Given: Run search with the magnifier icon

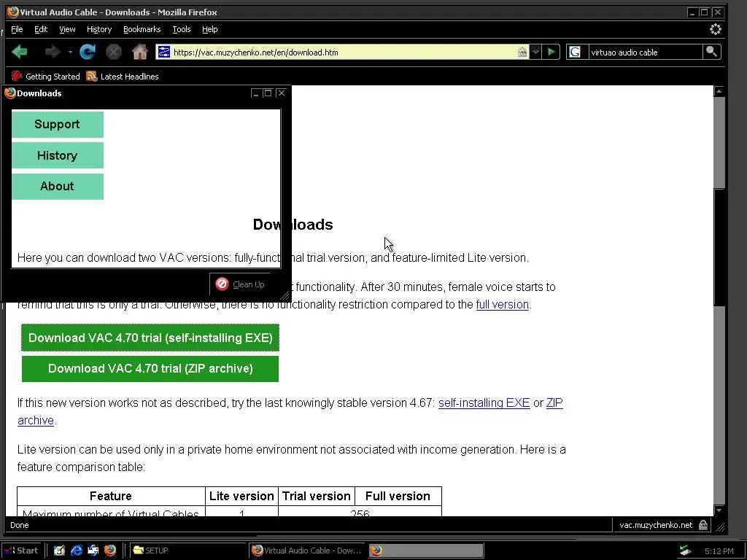Looking at the screenshot, I should [x=711, y=52].
